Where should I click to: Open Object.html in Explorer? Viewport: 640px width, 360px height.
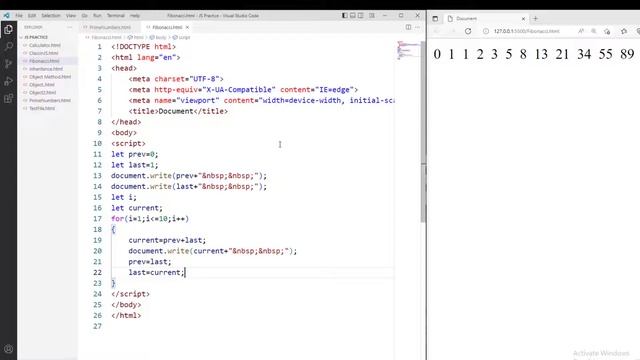42,84
